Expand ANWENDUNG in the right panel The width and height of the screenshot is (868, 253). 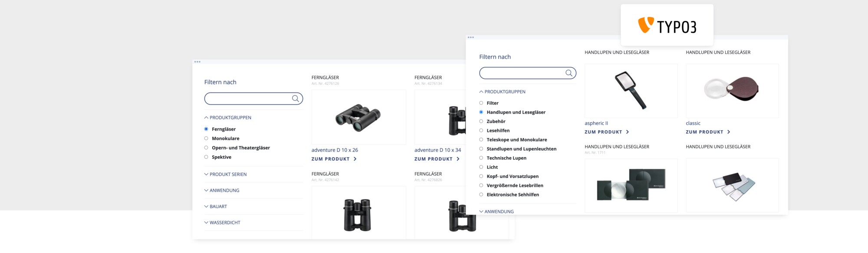tap(496, 212)
